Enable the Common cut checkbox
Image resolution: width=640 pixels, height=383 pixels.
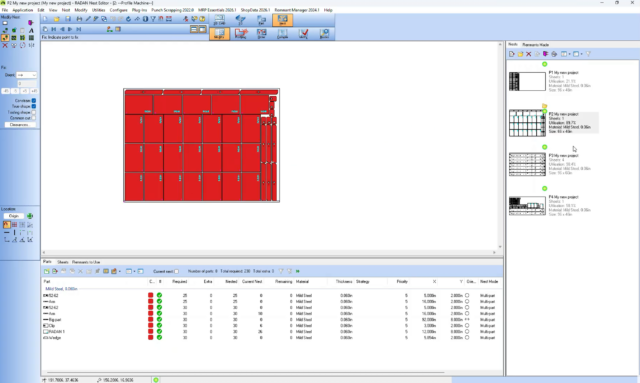click(34, 118)
